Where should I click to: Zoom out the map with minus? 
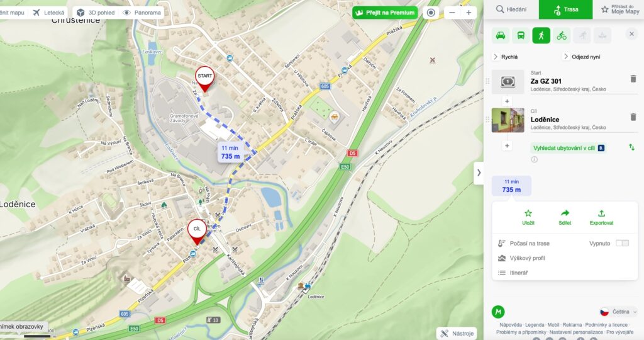tap(452, 13)
